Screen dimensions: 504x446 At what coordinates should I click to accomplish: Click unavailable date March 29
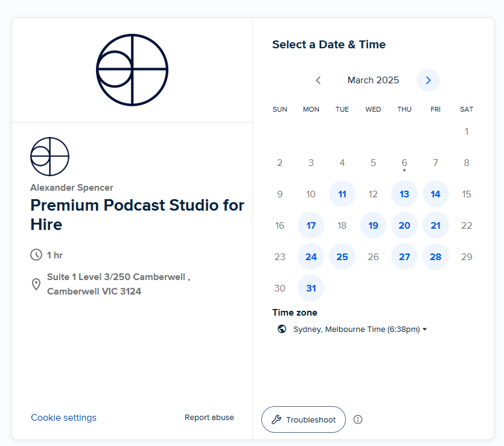click(467, 256)
